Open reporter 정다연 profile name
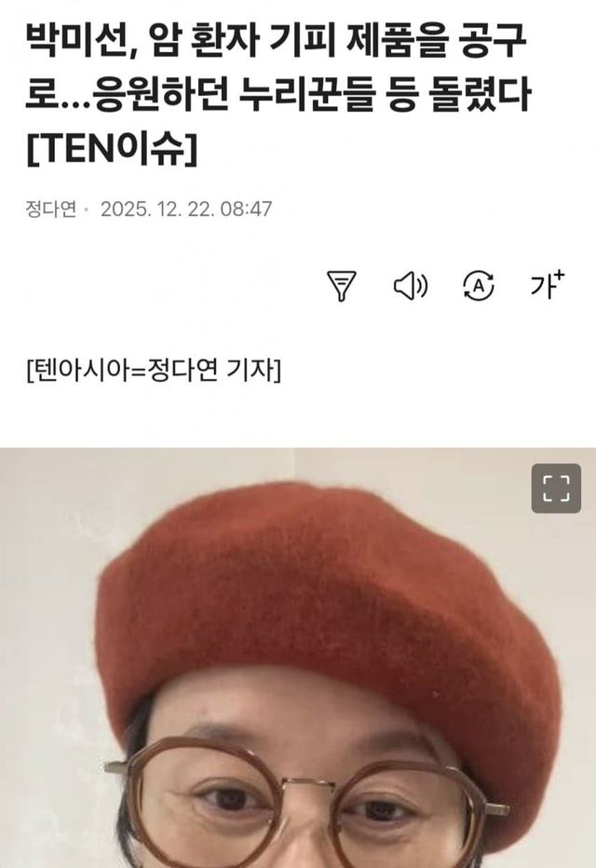The width and height of the screenshot is (596, 868). click(x=51, y=210)
